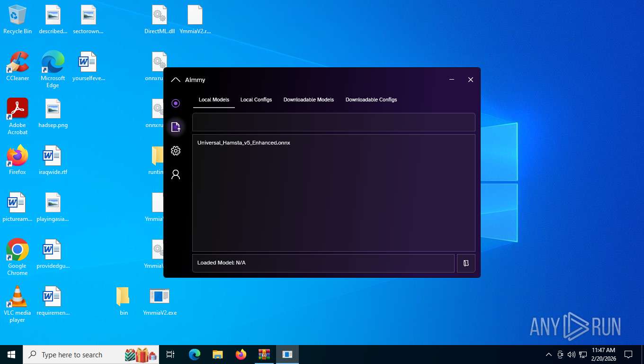644x364 pixels.
Task: Open the Aim Menu sidebar icon in Aimmy
Action: [176, 103]
